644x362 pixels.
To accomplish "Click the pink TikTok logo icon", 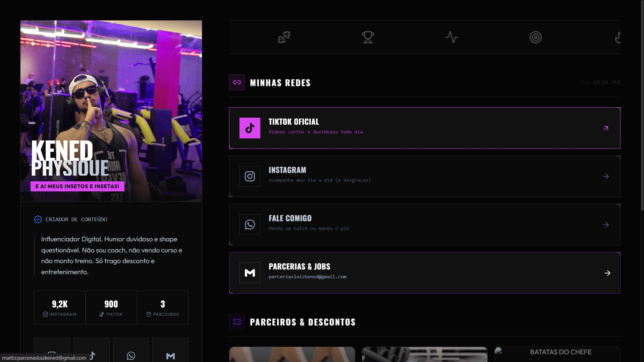I will pos(250,128).
